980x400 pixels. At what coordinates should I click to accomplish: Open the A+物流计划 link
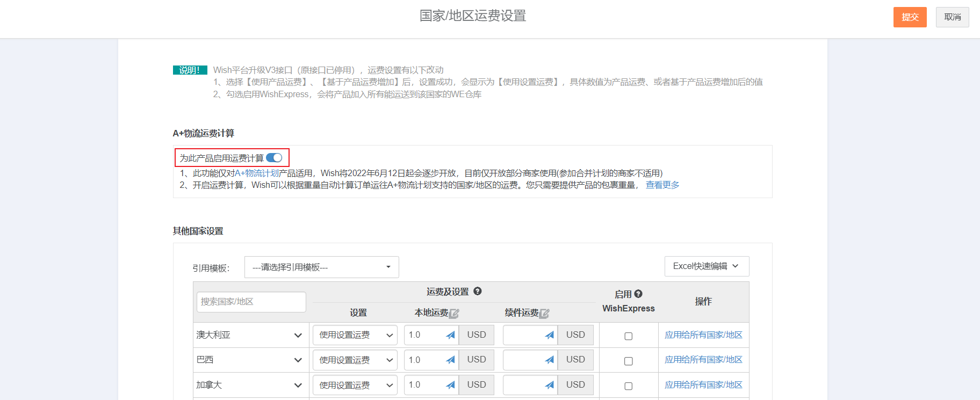(x=256, y=173)
